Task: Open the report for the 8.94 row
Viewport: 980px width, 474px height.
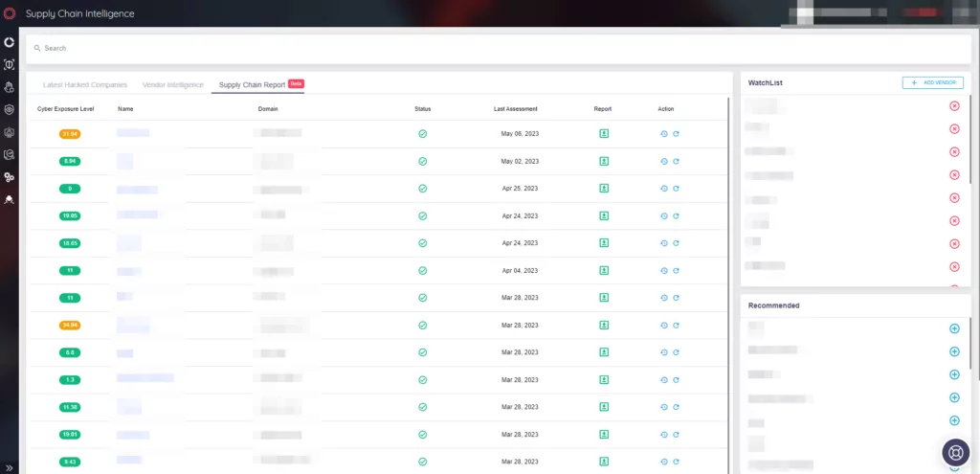Action: coord(604,161)
